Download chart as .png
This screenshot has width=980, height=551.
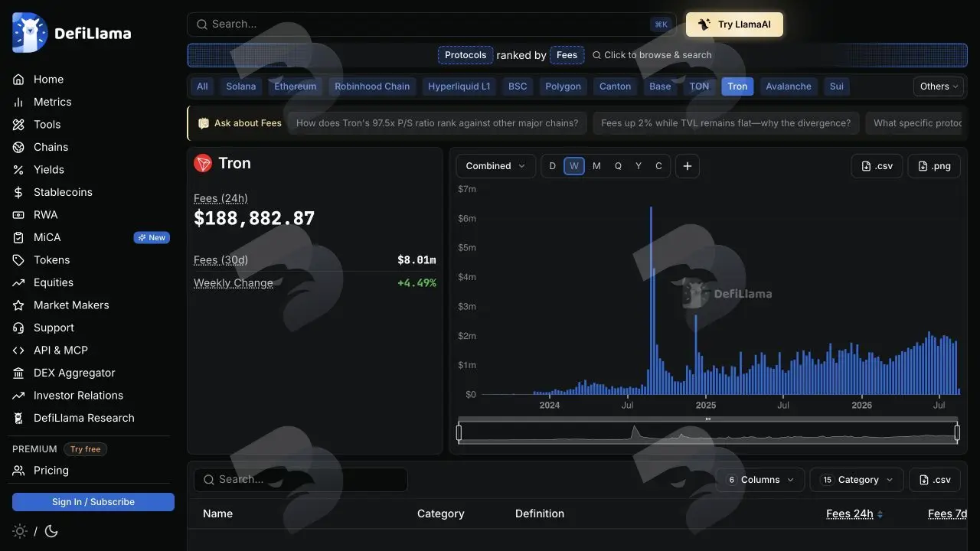(x=934, y=166)
